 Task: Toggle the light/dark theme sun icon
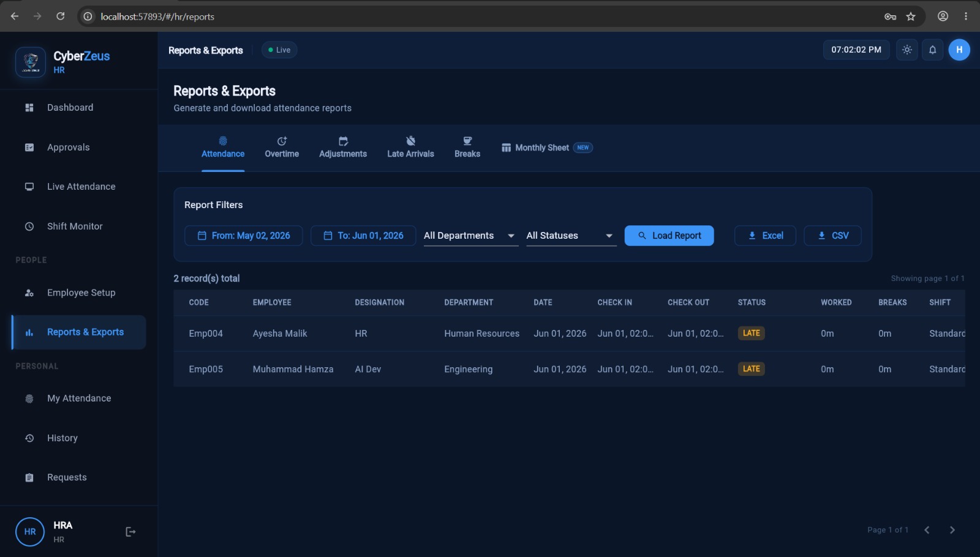pyautogui.click(x=907, y=50)
